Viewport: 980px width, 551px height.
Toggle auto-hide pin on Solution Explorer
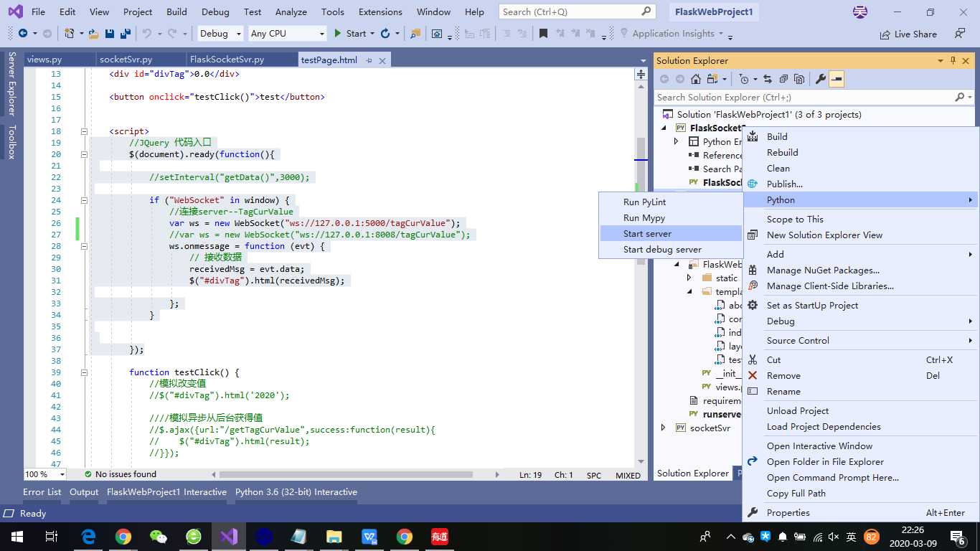[953, 60]
